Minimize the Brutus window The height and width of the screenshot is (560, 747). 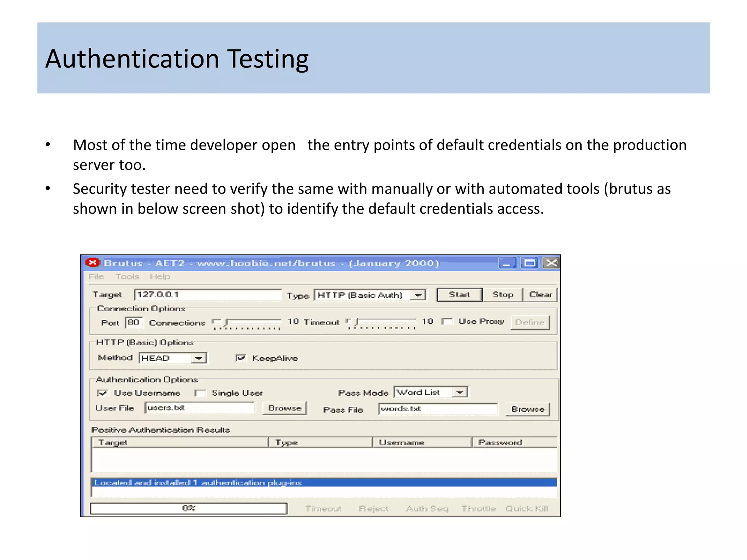[507, 263]
